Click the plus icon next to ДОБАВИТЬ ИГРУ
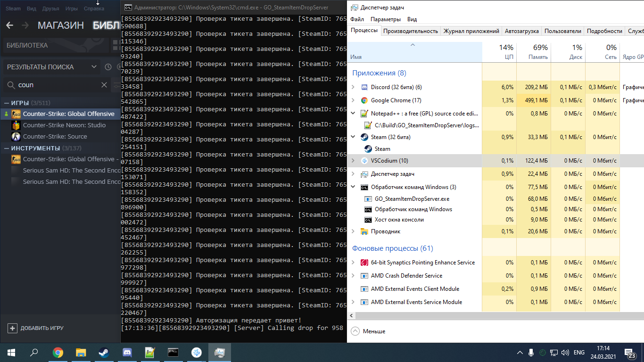 coord(13,328)
